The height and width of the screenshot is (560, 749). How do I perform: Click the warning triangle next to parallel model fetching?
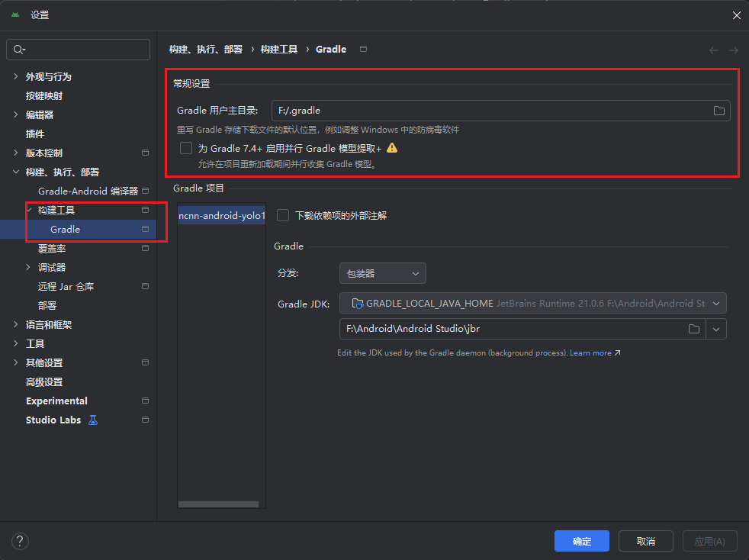(392, 148)
